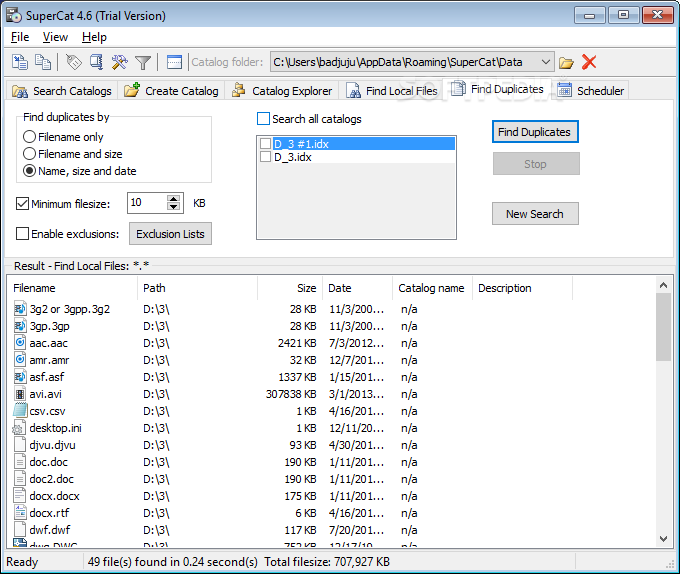Click the avi.avi video file icon
The image size is (680, 574).
20,394
